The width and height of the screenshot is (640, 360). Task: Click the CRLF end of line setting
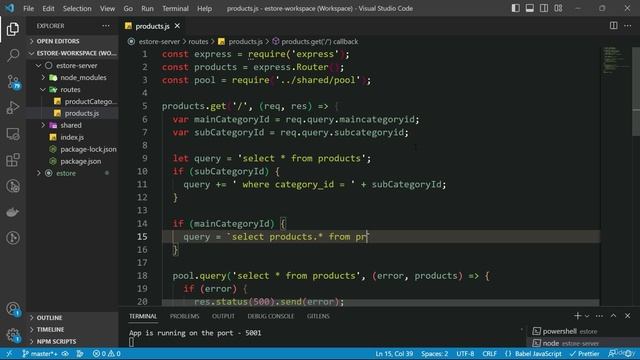tap(489, 353)
